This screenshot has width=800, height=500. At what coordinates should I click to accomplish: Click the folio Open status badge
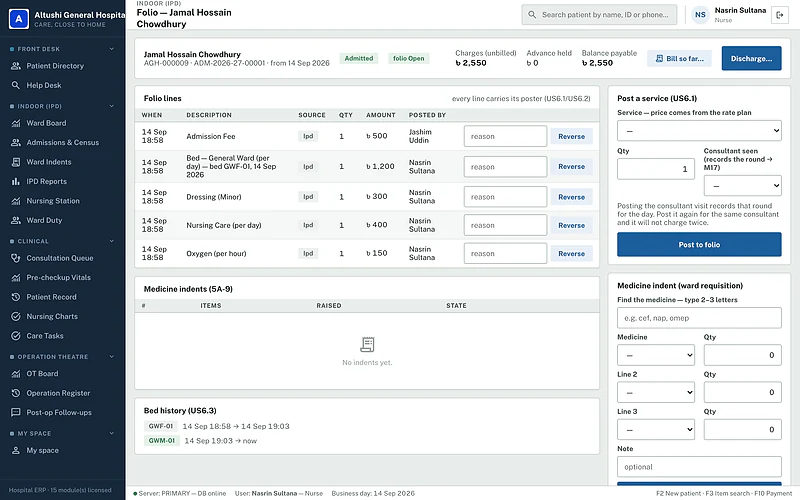click(x=408, y=58)
